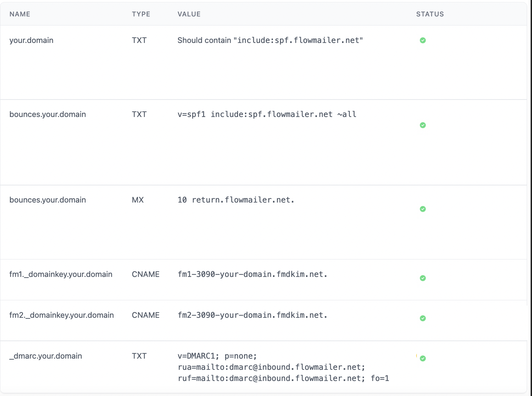This screenshot has width=532, height=396.
Task: Select value 'fm2-3090-your-domain.fmdkim.net.'
Action: [x=252, y=315]
